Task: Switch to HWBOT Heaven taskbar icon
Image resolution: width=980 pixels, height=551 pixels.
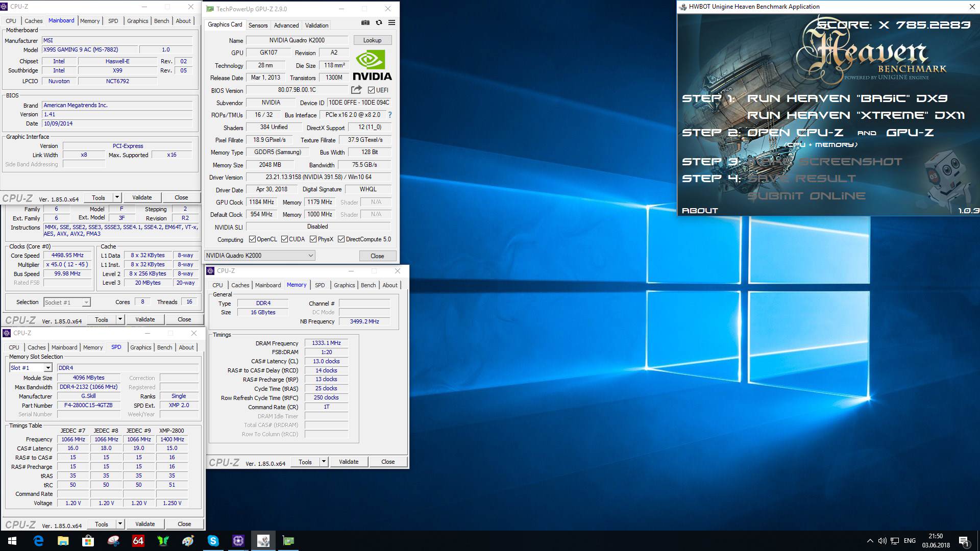Action: click(x=263, y=541)
